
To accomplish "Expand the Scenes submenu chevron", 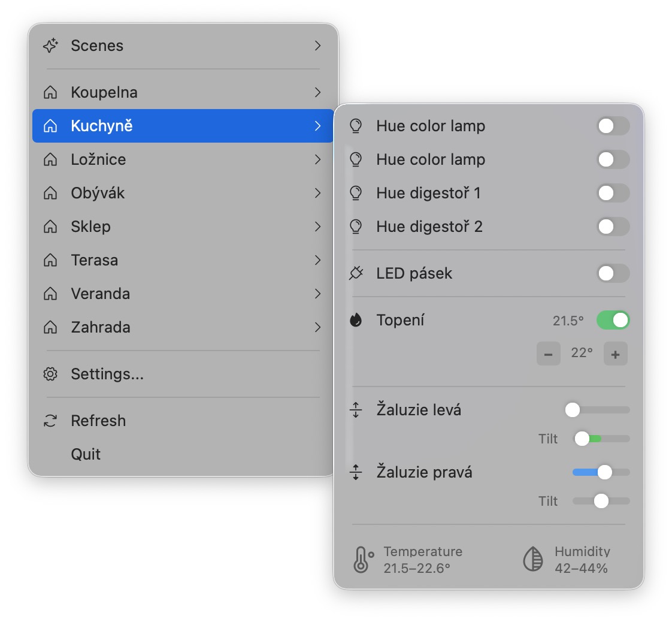I will pos(318,46).
